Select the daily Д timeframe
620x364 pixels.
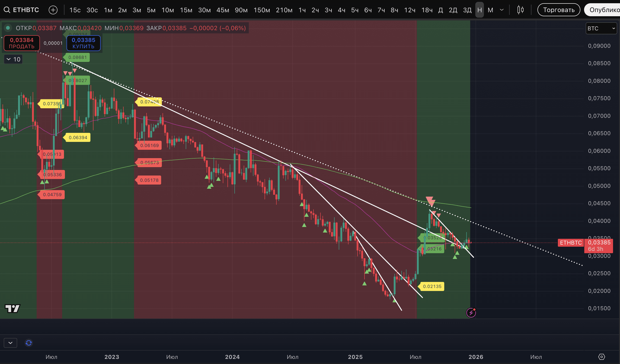click(x=440, y=10)
